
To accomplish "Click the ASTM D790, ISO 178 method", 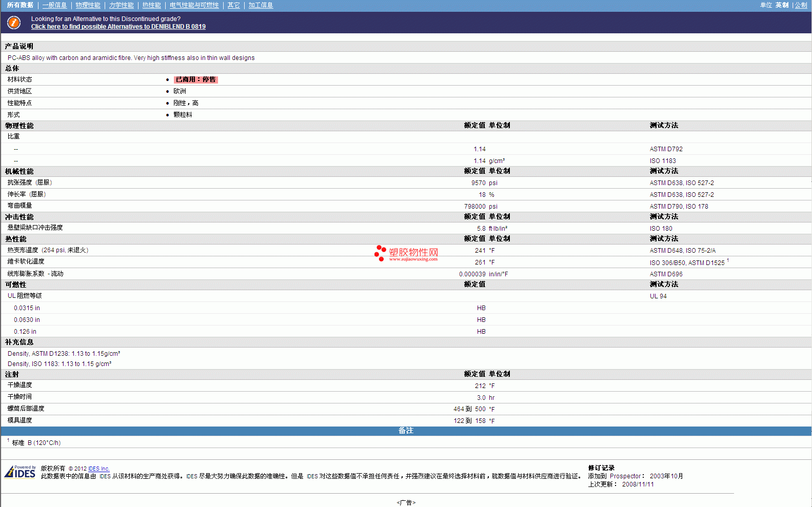I will 679,207.
